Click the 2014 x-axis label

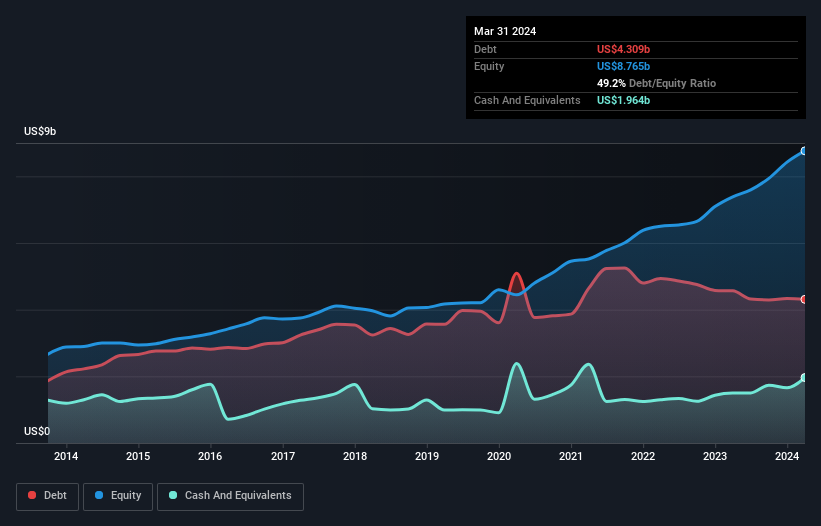(66, 456)
